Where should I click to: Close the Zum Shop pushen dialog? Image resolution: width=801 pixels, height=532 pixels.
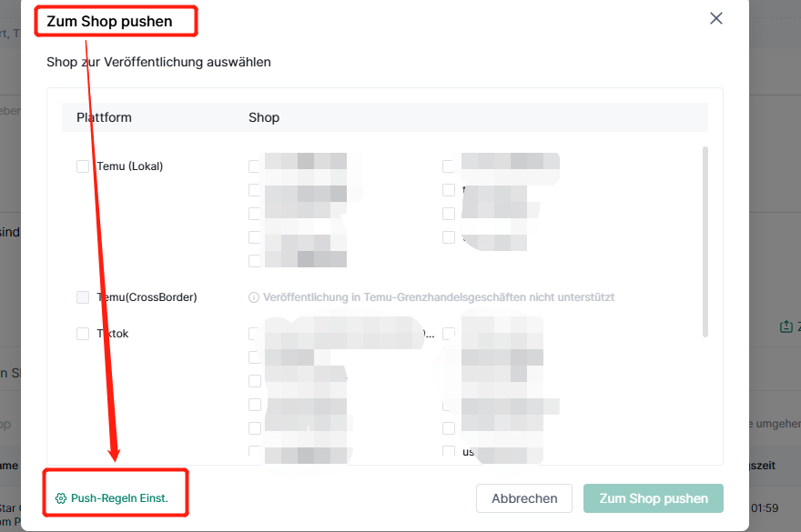tap(716, 18)
